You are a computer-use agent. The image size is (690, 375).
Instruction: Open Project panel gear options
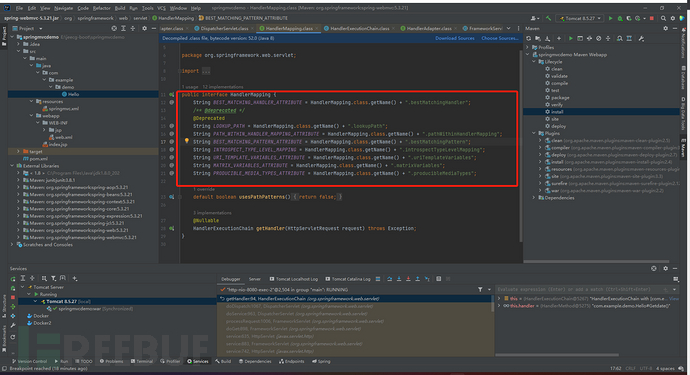coord(144,28)
